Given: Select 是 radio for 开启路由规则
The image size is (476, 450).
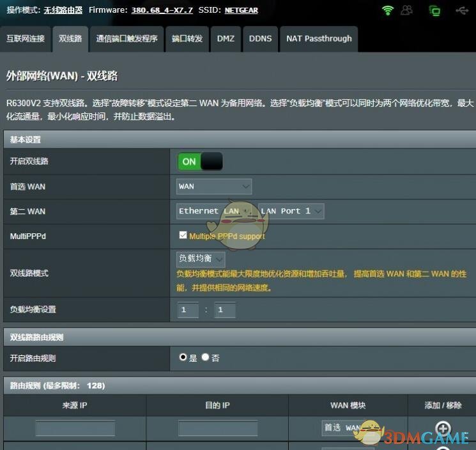Looking at the screenshot, I should tap(183, 357).
